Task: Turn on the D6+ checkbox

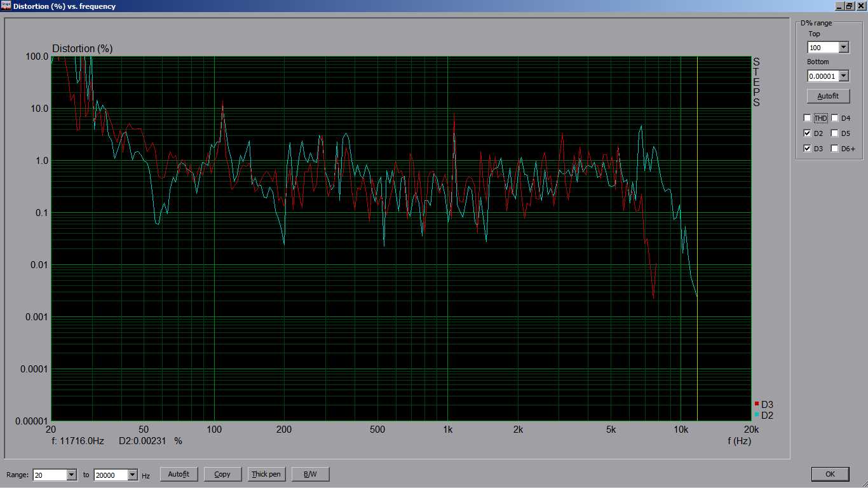Action: pos(835,149)
